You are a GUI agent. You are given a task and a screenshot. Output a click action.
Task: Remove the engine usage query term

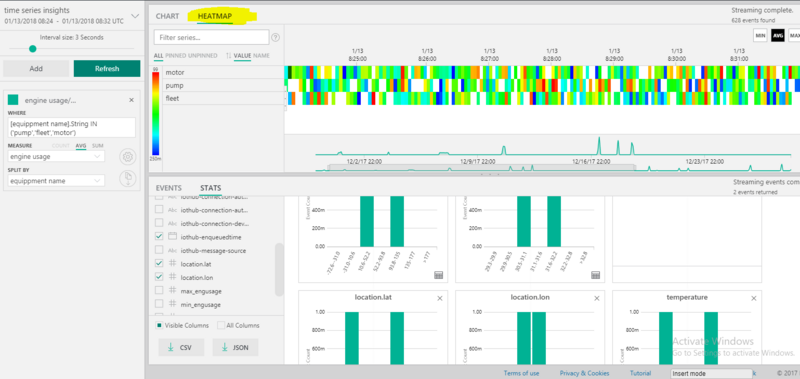pos(131,100)
